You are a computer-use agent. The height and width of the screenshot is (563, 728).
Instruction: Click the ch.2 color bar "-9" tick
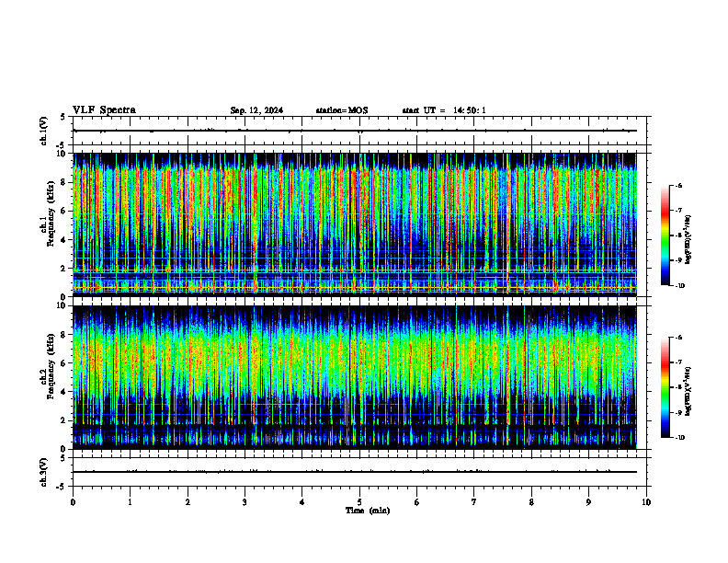point(678,412)
